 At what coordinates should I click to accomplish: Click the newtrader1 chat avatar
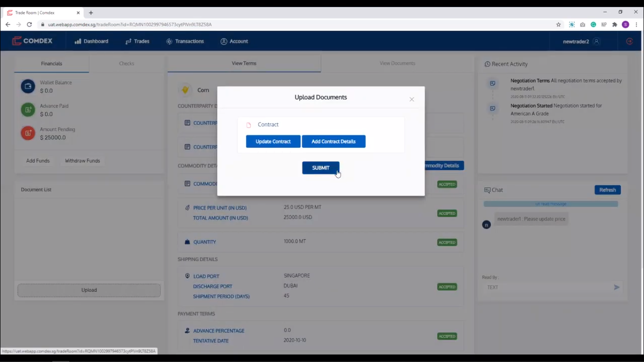tap(487, 225)
